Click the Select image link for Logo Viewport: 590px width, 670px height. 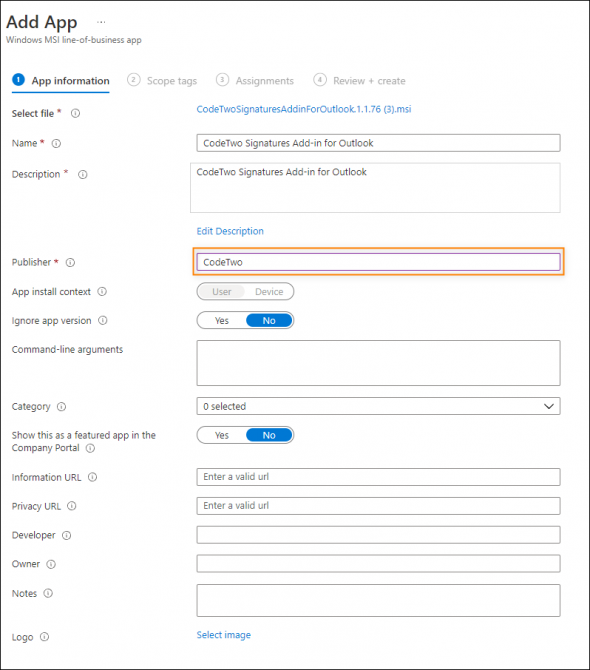point(223,635)
